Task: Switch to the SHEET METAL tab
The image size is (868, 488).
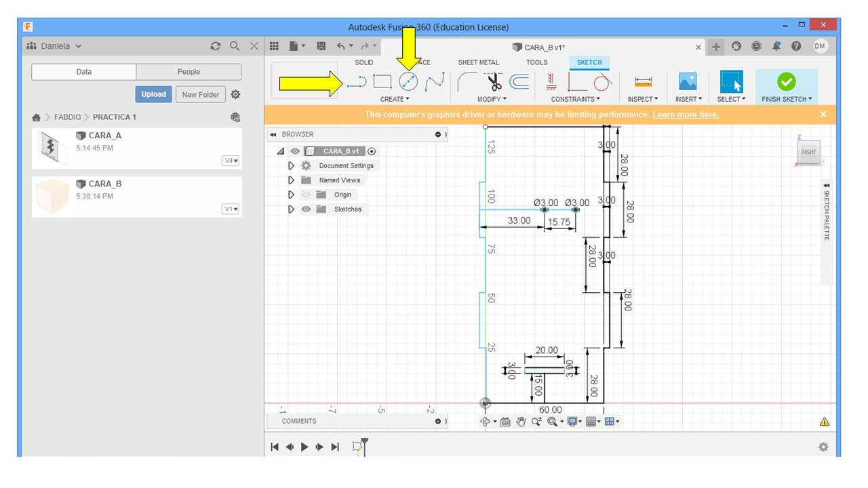Action: pos(478,62)
